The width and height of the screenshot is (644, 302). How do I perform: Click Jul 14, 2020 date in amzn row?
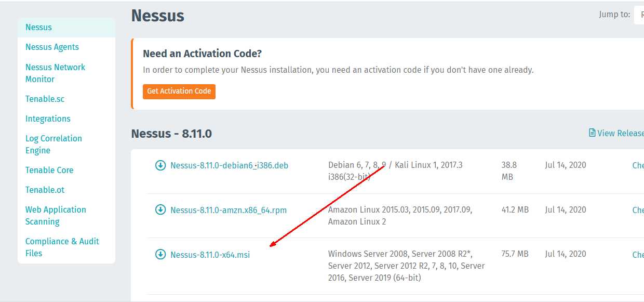click(x=566, y=210)
